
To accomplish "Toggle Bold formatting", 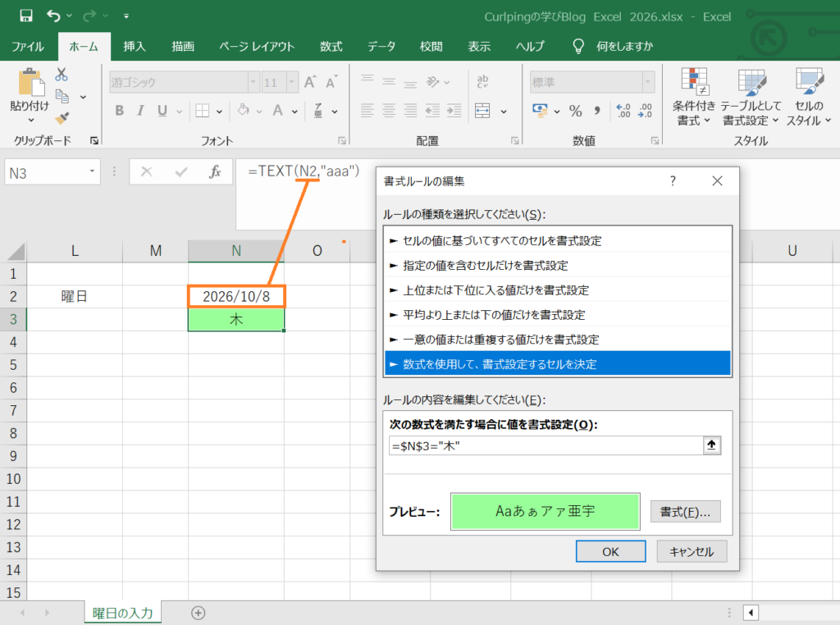I will (x=120, y=111).
